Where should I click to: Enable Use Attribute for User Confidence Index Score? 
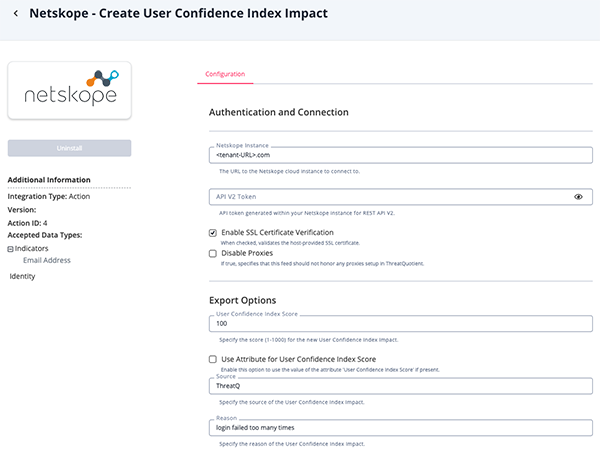[x=213, y=359]
